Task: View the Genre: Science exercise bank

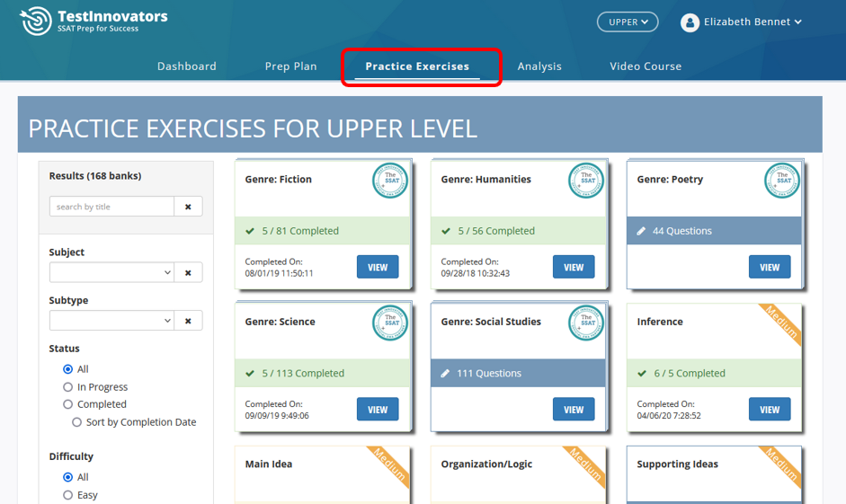Action: [378, 409]
